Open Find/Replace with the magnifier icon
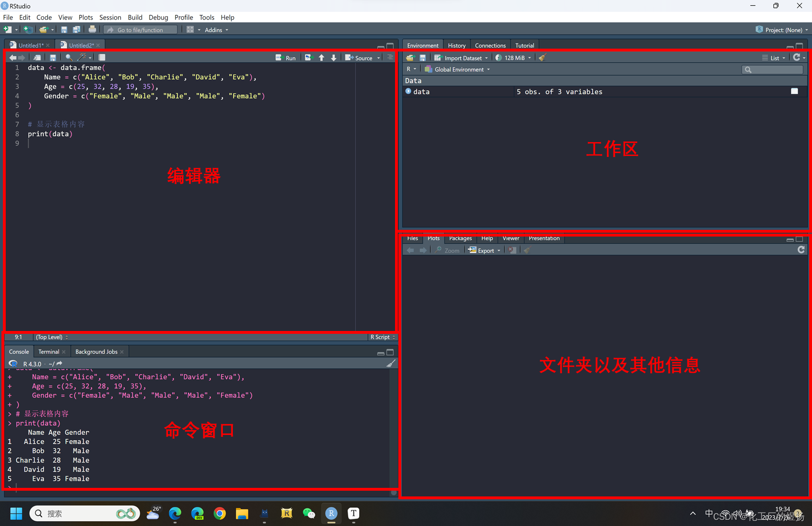The height and width of the screenshot is (526, 812). 69,57
